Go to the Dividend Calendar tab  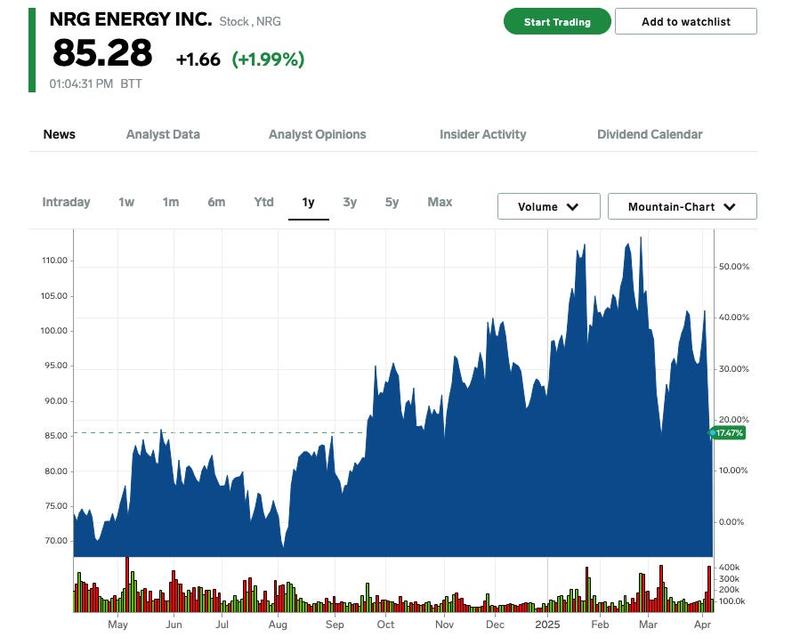tap(650, 134)
